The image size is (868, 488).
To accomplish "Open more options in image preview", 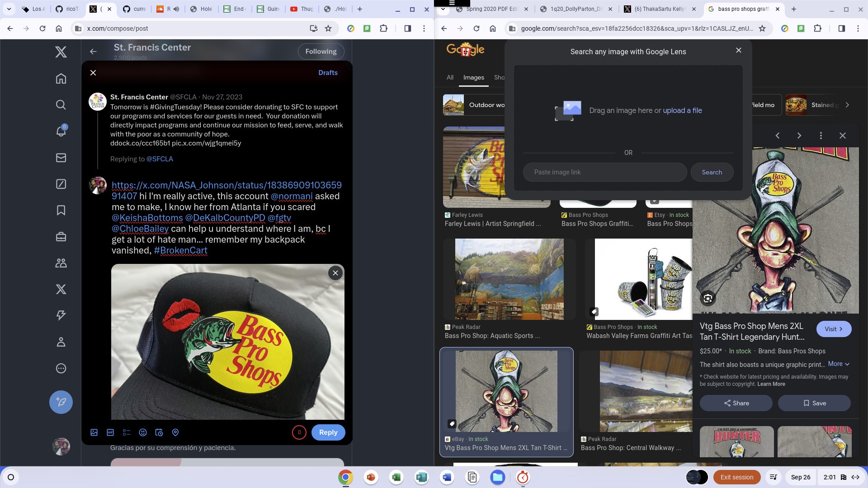I will [821, 136].
